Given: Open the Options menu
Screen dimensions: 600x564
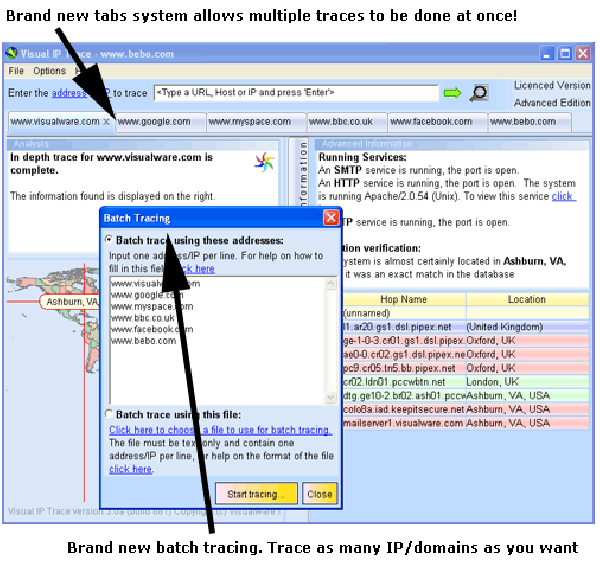Looking at the screenshot, I should pos(49,71).
